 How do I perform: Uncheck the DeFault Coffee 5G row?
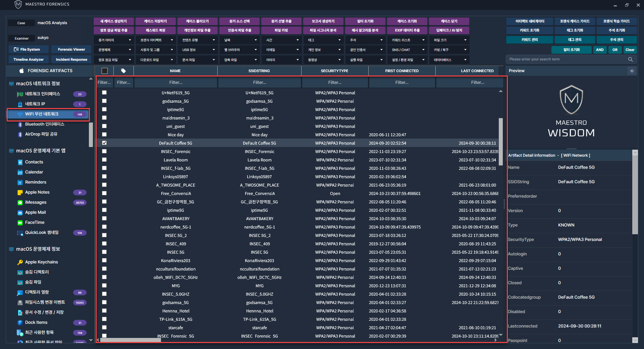(x=104, y=143)
